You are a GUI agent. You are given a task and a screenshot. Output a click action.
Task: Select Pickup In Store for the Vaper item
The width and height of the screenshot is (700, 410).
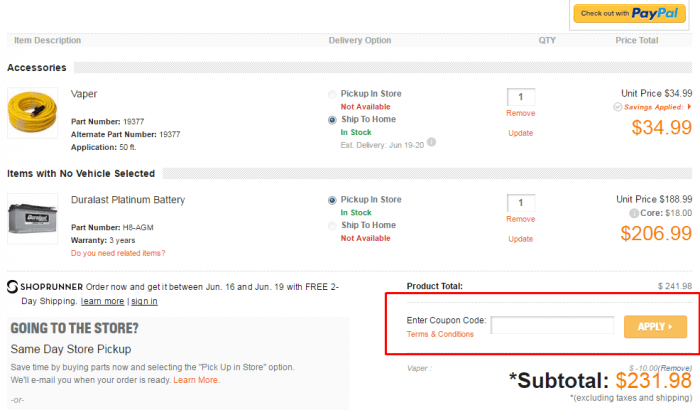332,94
